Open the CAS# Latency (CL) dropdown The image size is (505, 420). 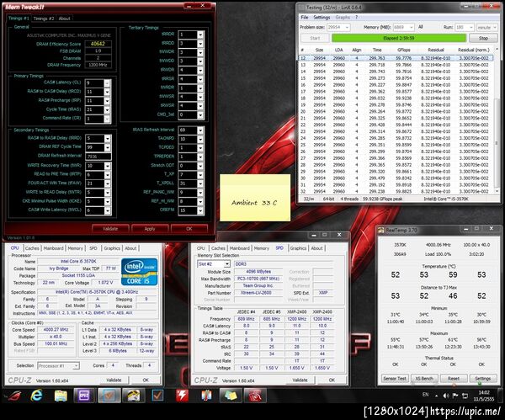point(107,83)
